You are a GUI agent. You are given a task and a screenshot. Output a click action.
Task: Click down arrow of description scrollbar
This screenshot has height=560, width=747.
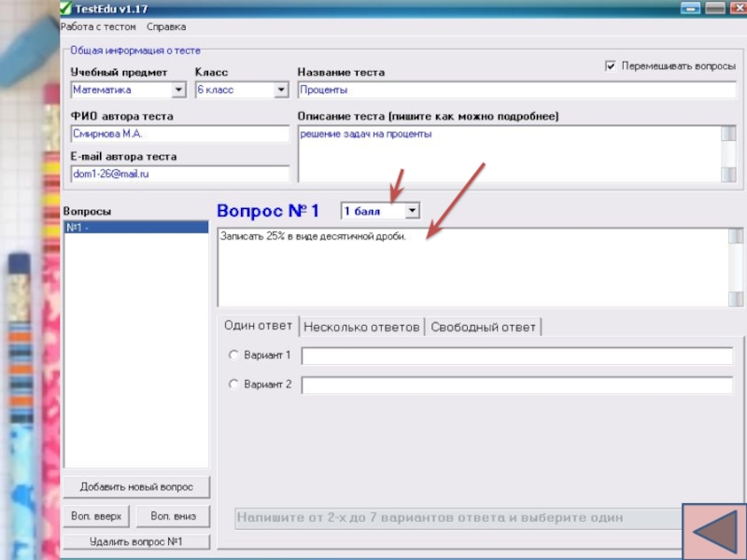click(728, 175)
